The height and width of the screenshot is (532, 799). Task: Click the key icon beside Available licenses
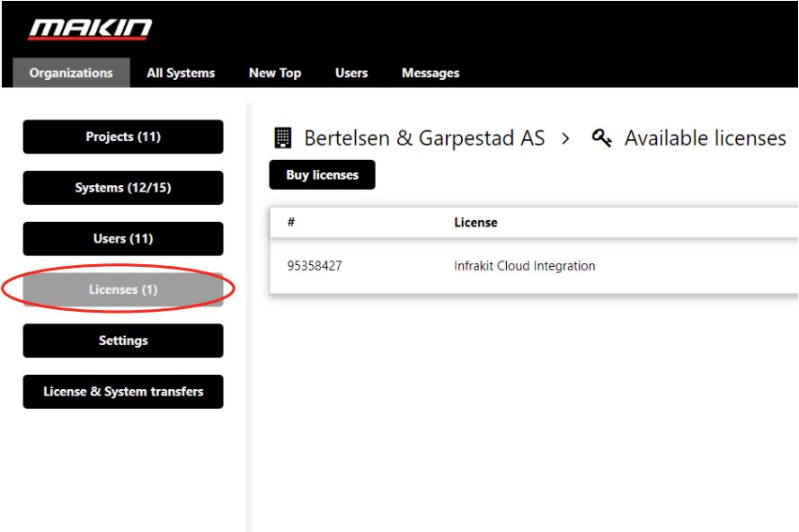(601, 137)
